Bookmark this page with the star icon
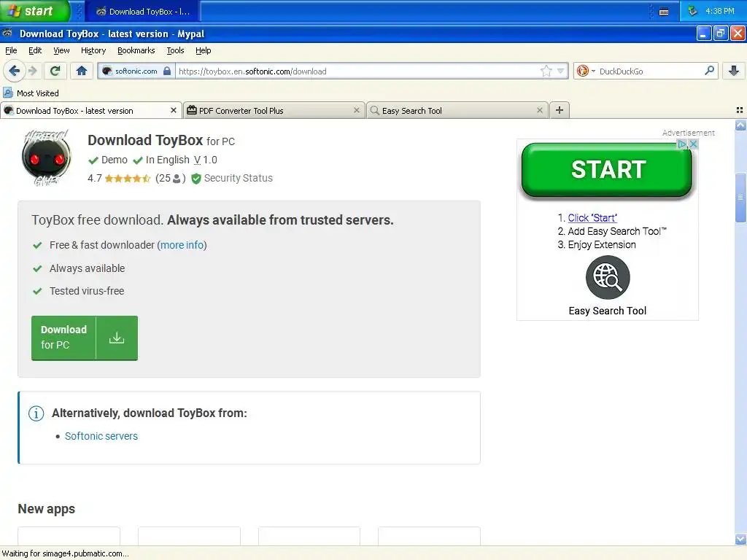747x560 pixels. (546, 71)
